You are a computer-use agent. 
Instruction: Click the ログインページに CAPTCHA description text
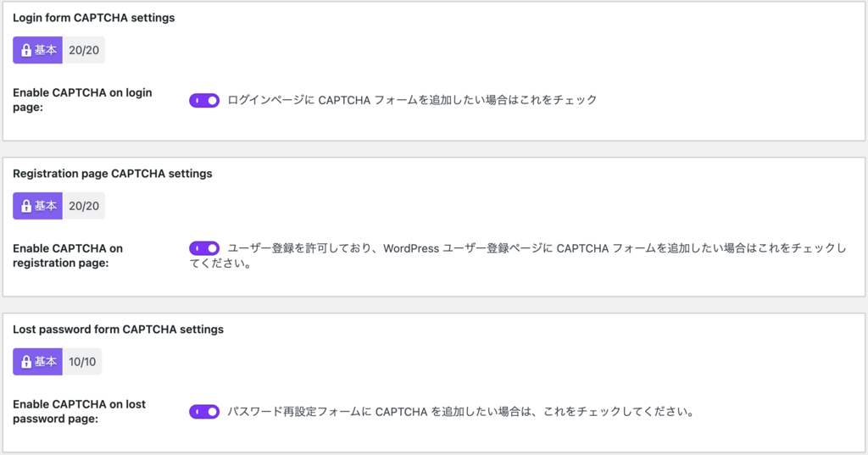(413, 100)
